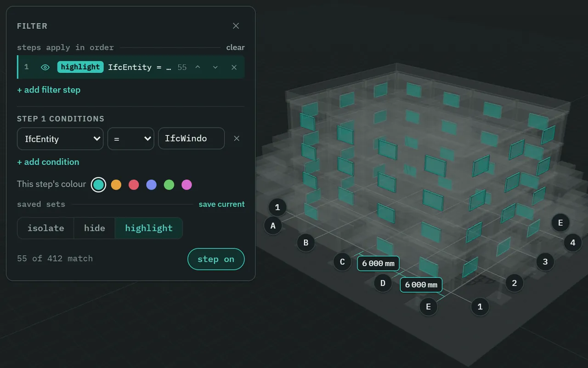Select grid axis bubble 4

pos(572,242)
